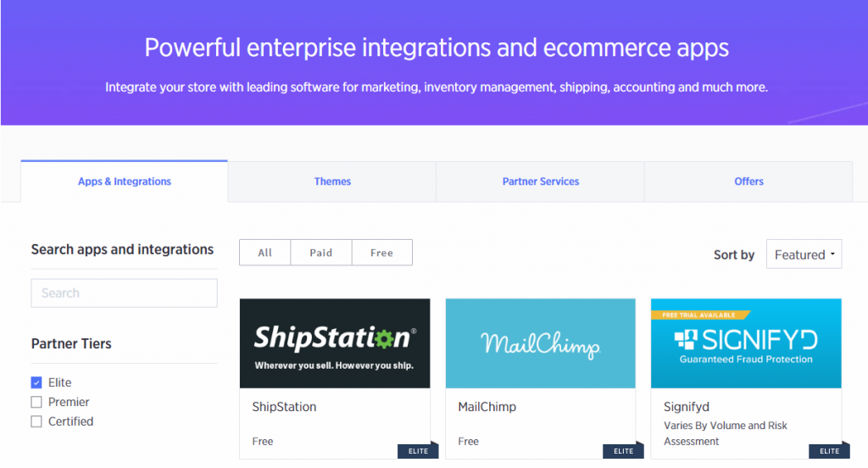This screenshot has width=868, height=468.
Task: Click the ShipStation Free price text
Action: tap(263, 442)
